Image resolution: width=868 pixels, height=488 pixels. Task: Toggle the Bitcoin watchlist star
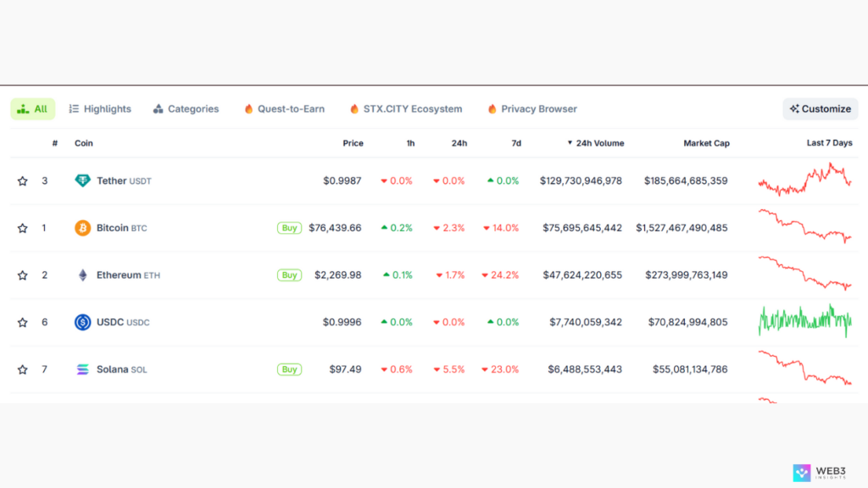pos(23,228)
